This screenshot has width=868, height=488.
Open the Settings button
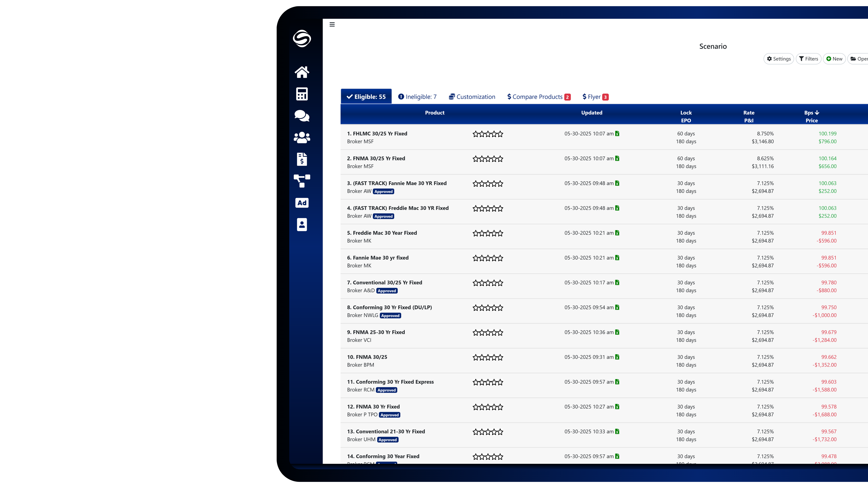coord(778,59)
